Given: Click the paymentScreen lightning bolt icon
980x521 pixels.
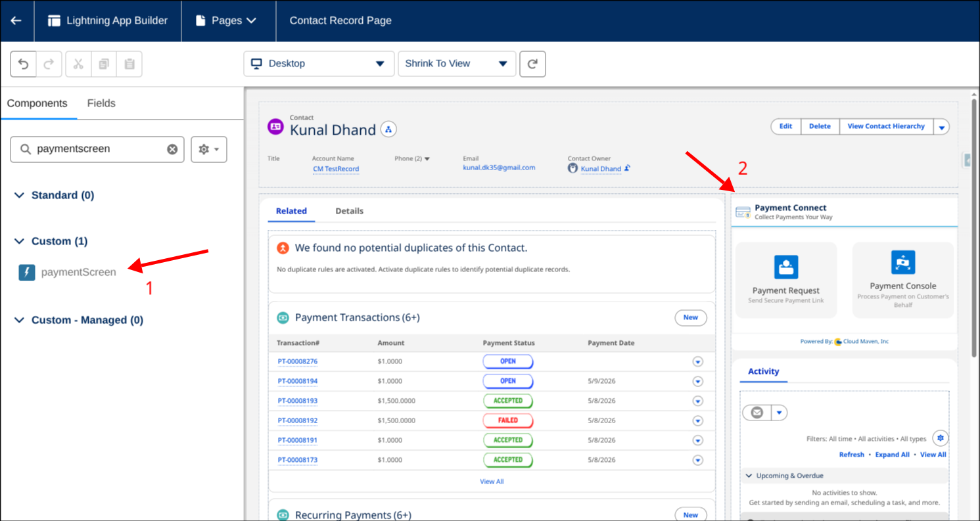Looking at the screenshot, I should tap(27, 272).
